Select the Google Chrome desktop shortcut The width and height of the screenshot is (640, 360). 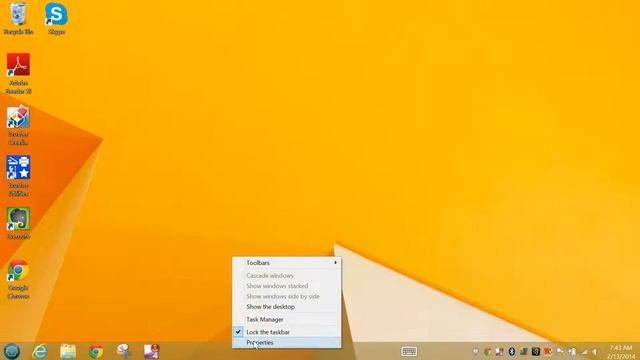(18, 279)
